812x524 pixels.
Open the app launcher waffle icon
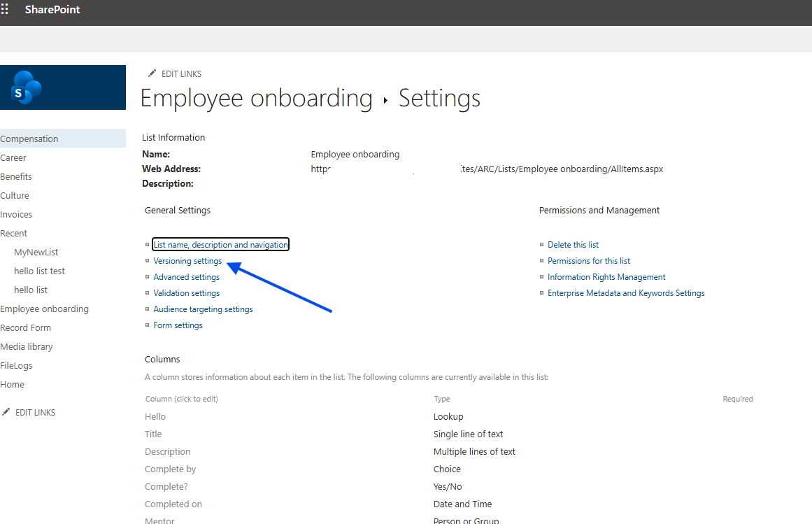[5, 10]
